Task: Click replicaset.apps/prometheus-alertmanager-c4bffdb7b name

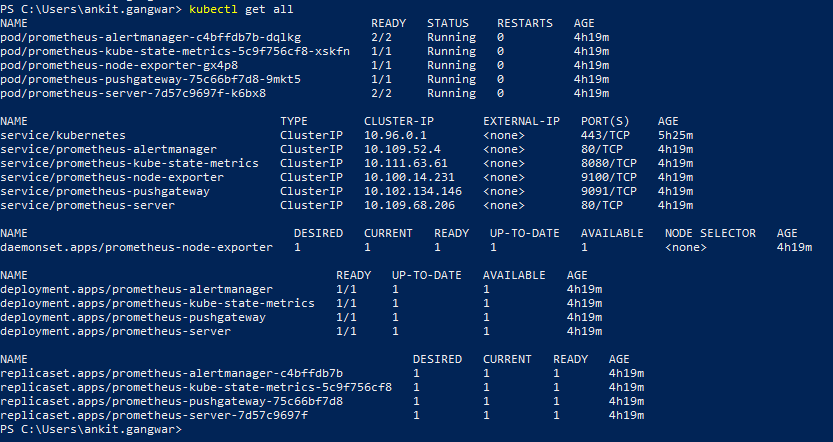Action: coord(172,373)
